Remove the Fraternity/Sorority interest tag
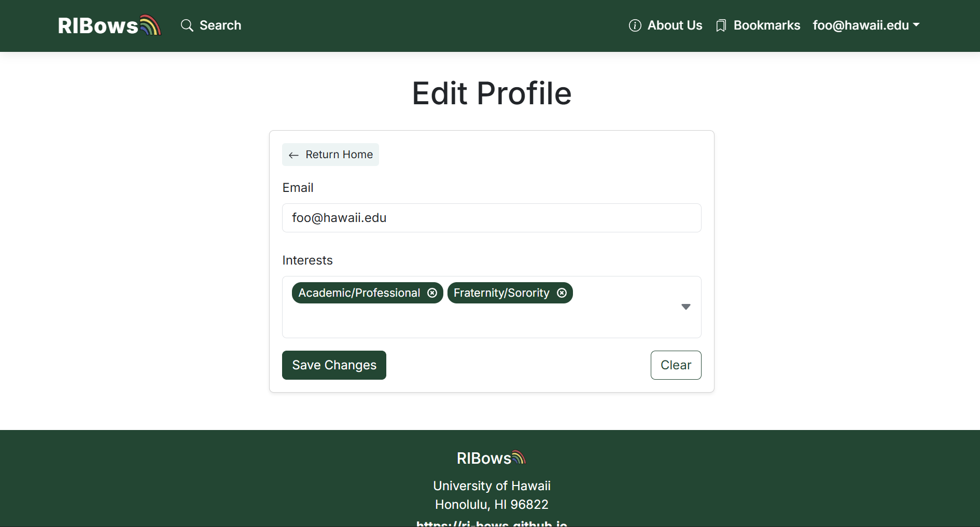 coord(562,293)
